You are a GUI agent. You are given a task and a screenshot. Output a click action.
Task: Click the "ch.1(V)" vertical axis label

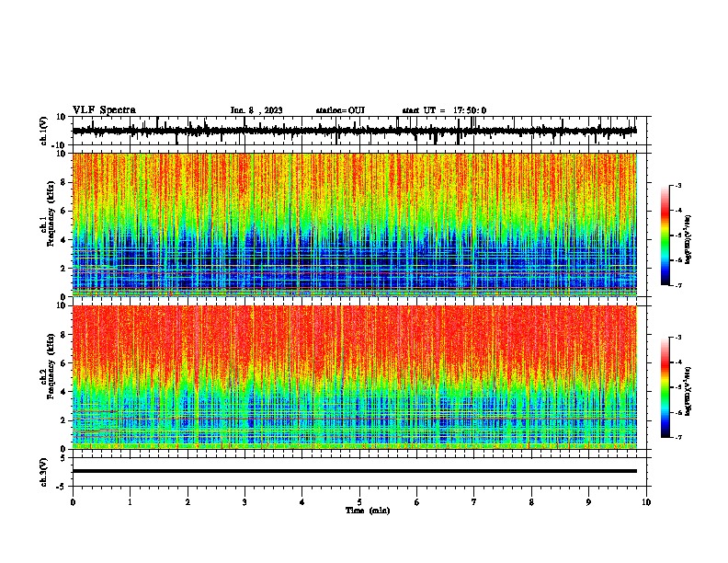[44, 131]
